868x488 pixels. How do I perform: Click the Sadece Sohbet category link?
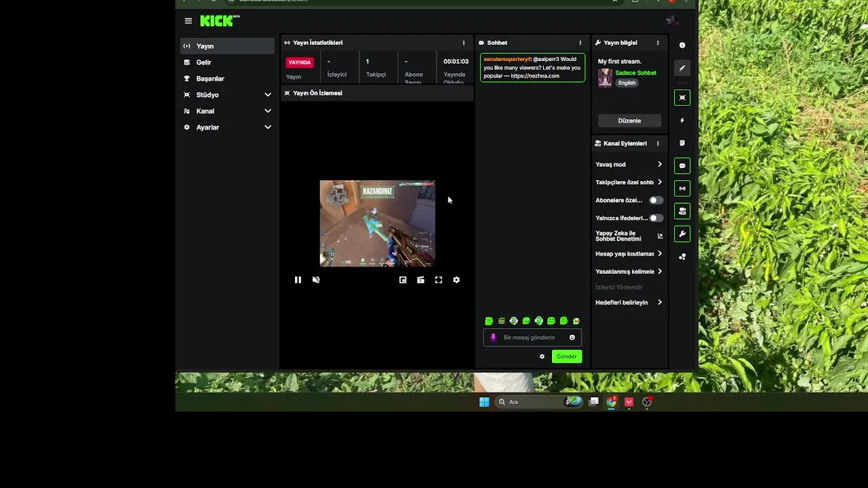[635, 73]
